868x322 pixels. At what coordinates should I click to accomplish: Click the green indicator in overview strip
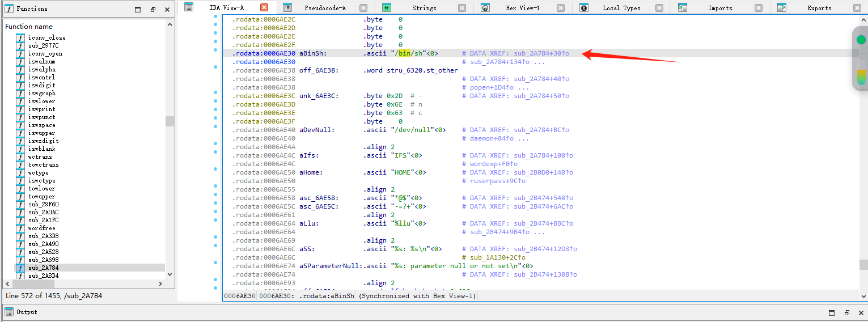861,40
